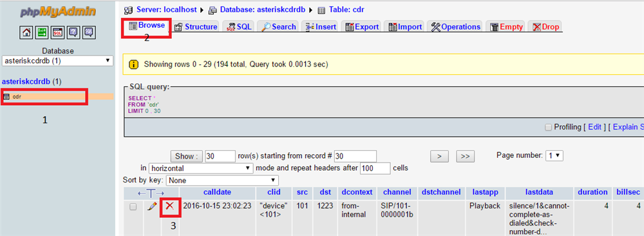The width and height of the screenshot is (644, 236).
Task: Open the Page number dropdown
Action: pos(554,156)
